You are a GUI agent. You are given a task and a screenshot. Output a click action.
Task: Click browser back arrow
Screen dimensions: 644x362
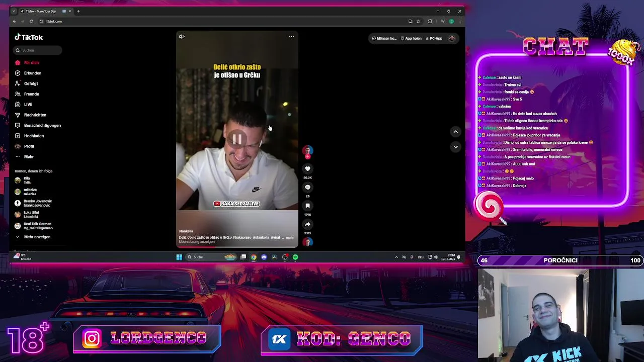click(14, 21)
